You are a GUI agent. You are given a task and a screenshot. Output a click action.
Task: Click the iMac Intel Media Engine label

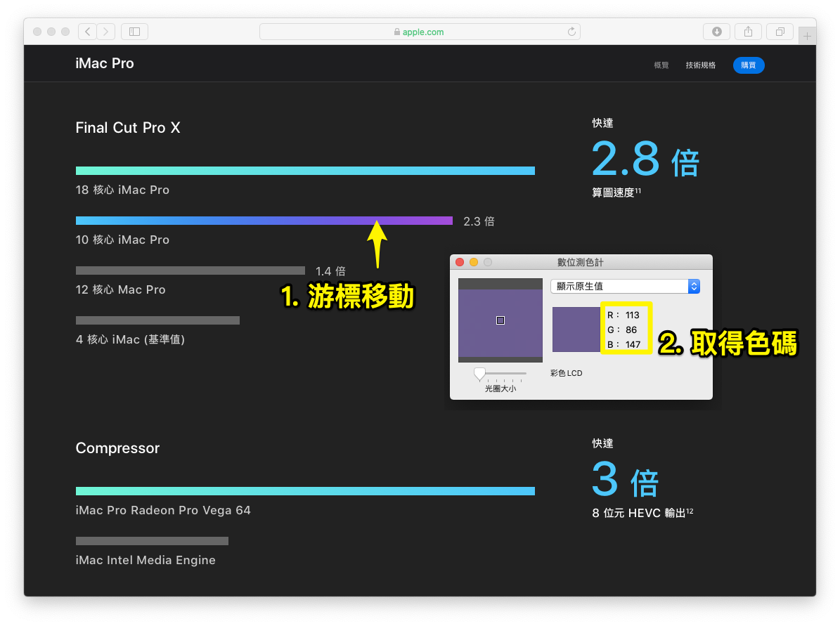point(146,560)
